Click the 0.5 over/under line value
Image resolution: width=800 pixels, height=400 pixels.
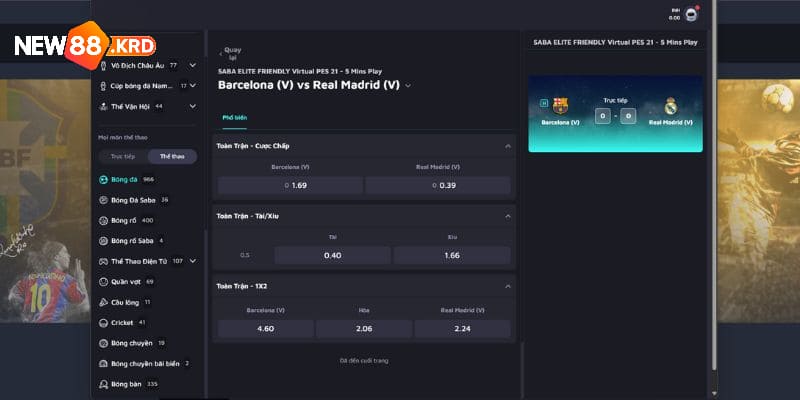pyautogui.click(x=245, y=255)
